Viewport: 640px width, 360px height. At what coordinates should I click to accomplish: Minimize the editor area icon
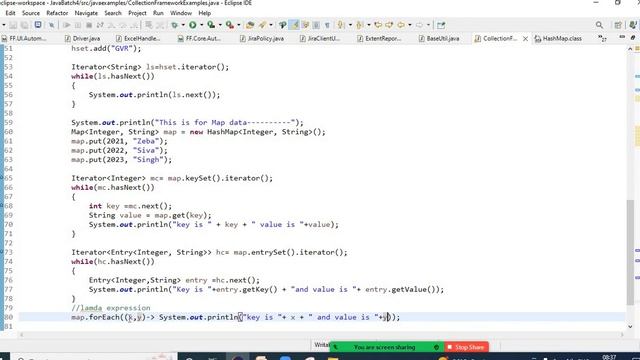(x=622, y=37)
